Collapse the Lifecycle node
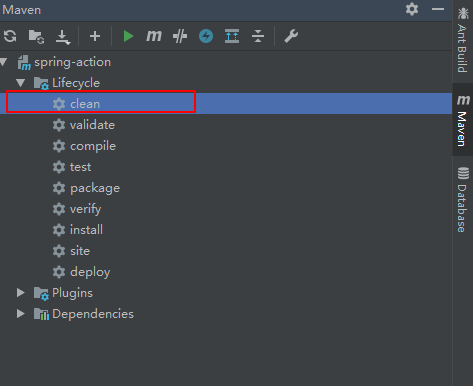The width and height of the screenshot is (473, 386). (21, 83)
